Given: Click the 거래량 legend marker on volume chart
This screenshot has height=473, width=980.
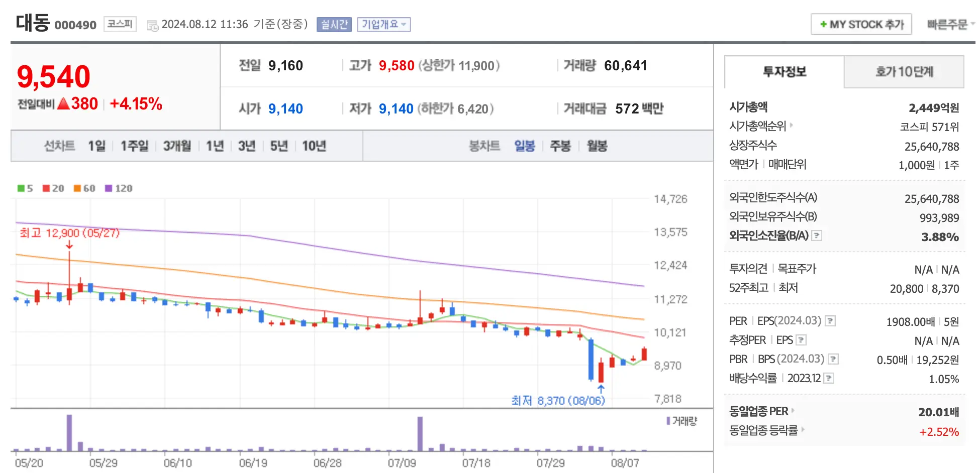Looking at the screenshot, I should tap(667, 421).
